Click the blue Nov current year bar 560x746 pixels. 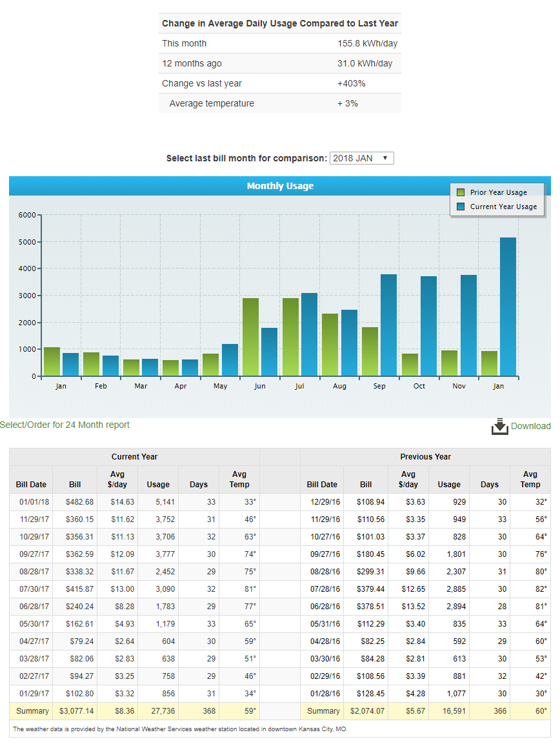coord(468,325)
